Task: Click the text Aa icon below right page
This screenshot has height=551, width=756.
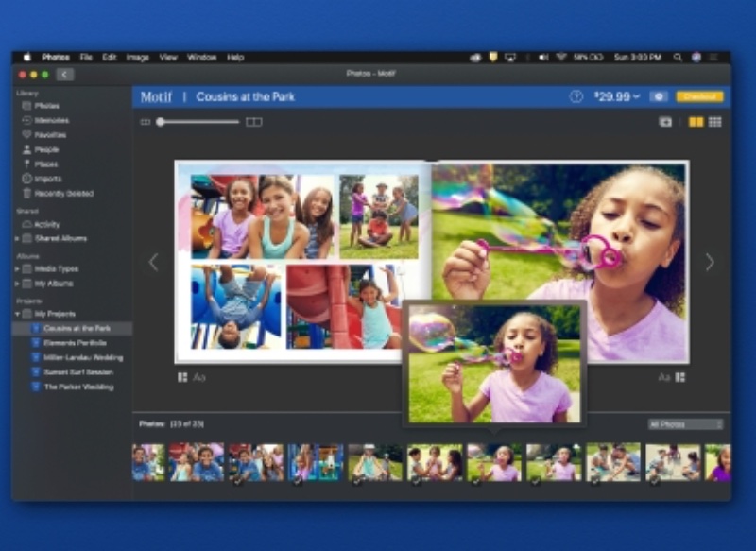Action: point(663,377)
